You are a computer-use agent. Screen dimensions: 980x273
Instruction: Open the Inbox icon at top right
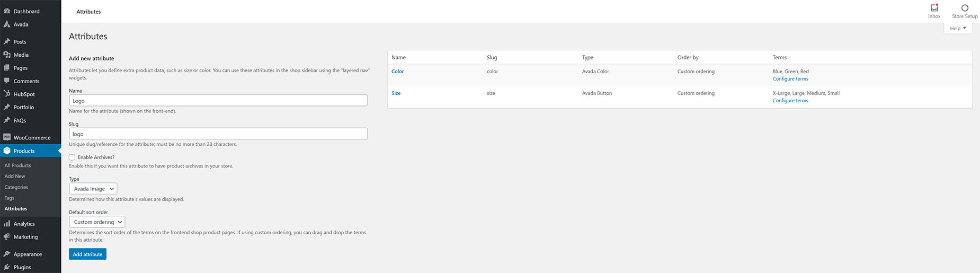pos(934,7)
